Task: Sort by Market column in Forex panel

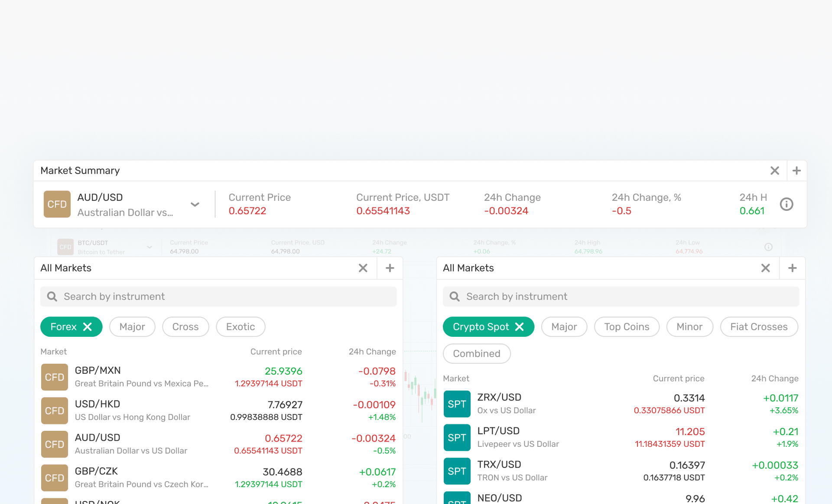Action: click(x=54, y=352)
